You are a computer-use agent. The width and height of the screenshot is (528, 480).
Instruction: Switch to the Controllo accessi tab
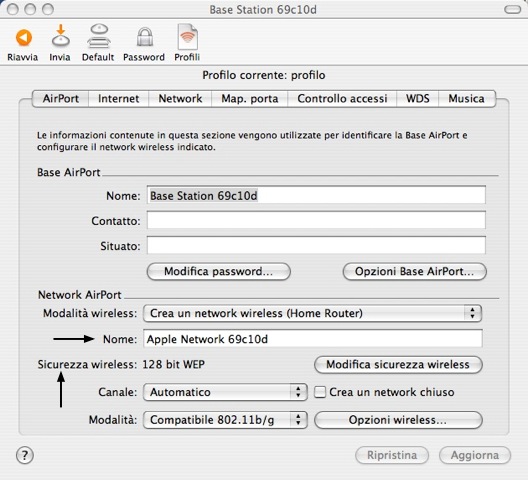click(342, 98)
